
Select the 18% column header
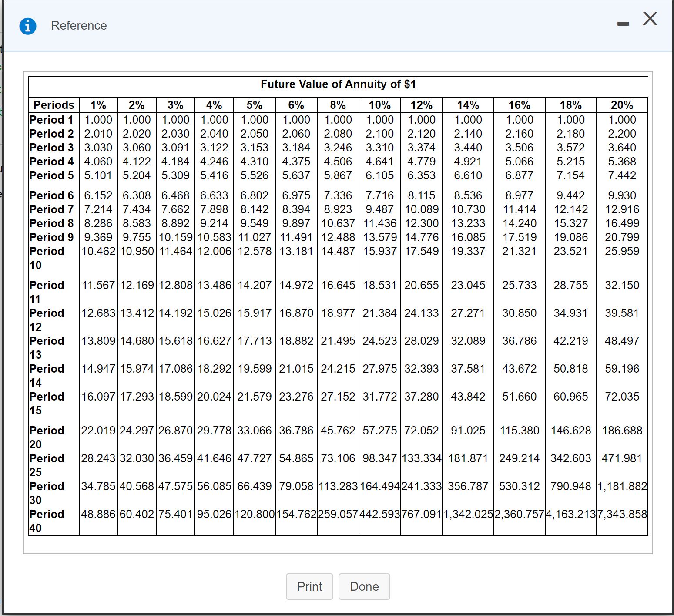[571, 105]
